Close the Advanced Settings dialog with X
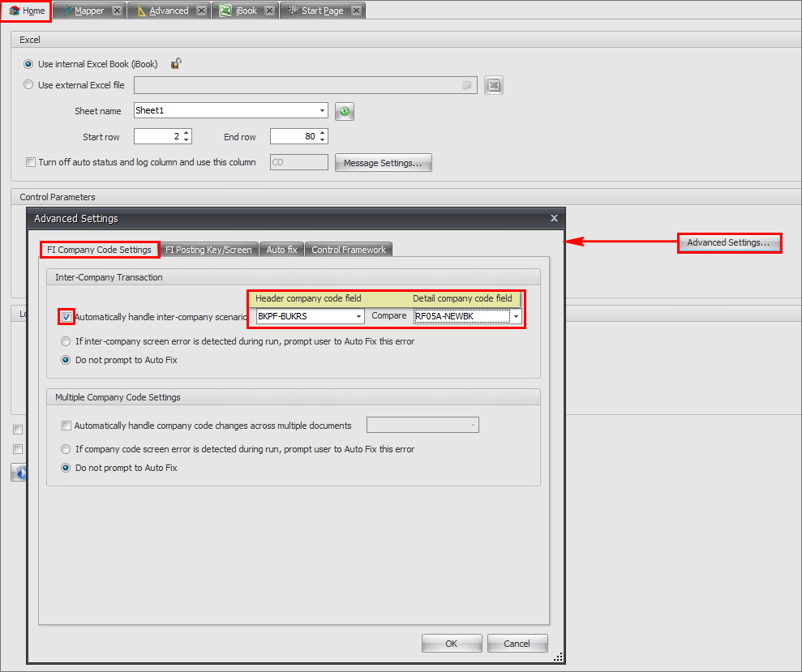Viewport: 802px width, 672px height. (554, 218)
